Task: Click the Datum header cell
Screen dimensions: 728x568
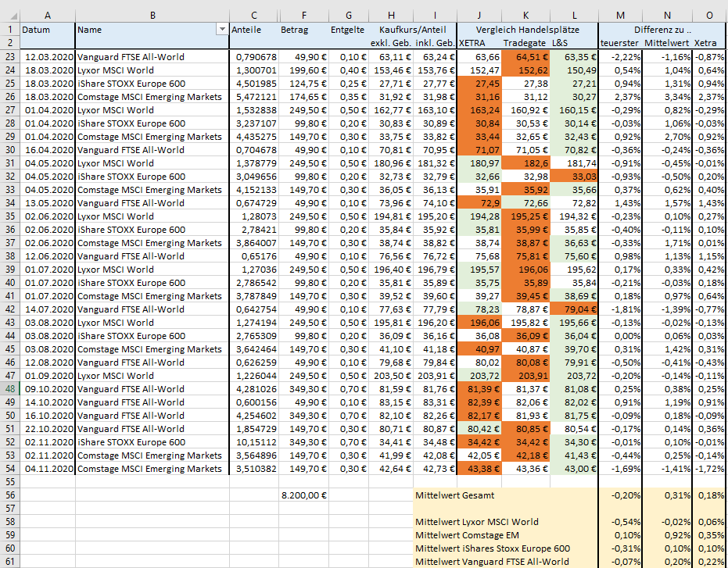Action: (47, 29)
